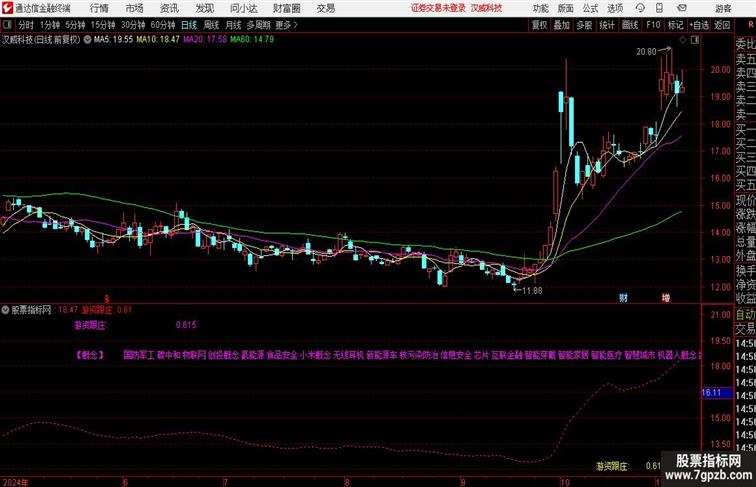Click the 证券交易未登录 login status link
The height and width of the screenshot is (487, 756).
(x=438, y=8)
